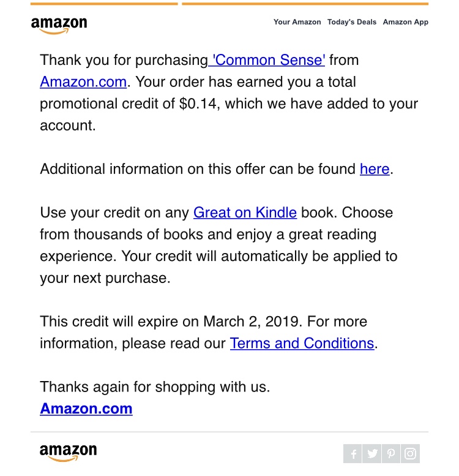The width and height of the screenshot is (459, 476).
Task: Open the Great on Kindle link
Action: pyautogui.click(x=245, y=213)
